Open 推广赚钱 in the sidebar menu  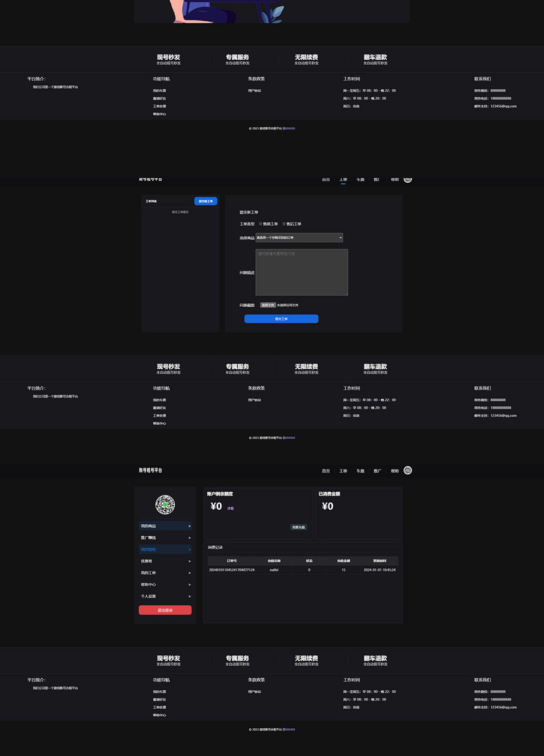[x=165, y=538]
